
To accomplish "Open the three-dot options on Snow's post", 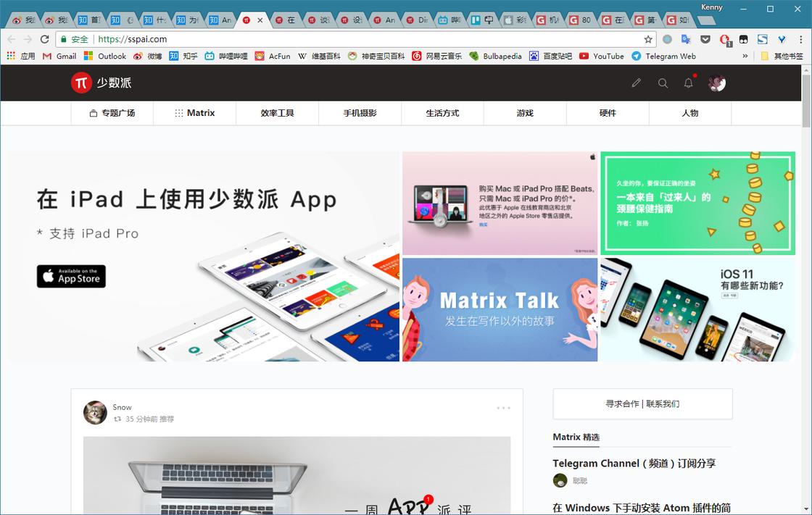I will [503, 408].
